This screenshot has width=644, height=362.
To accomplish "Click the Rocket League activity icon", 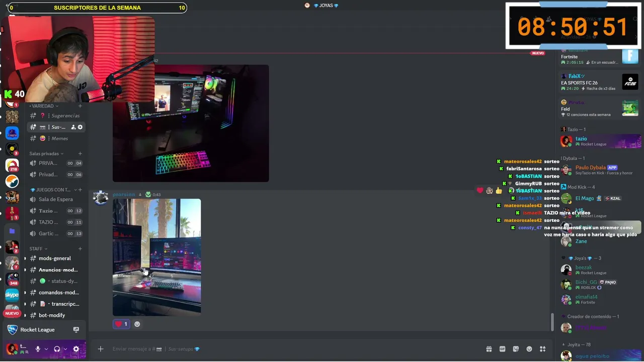I will point(12,330).
